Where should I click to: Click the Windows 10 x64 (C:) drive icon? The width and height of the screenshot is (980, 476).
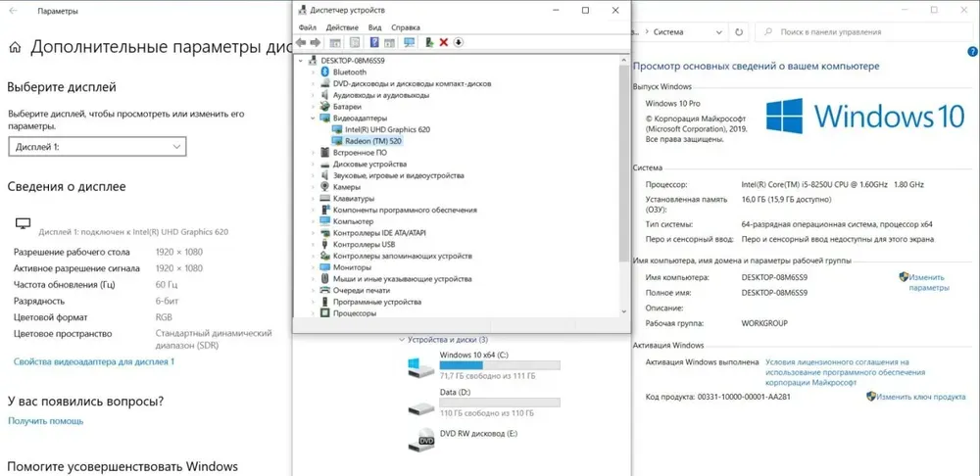(420, 366)
